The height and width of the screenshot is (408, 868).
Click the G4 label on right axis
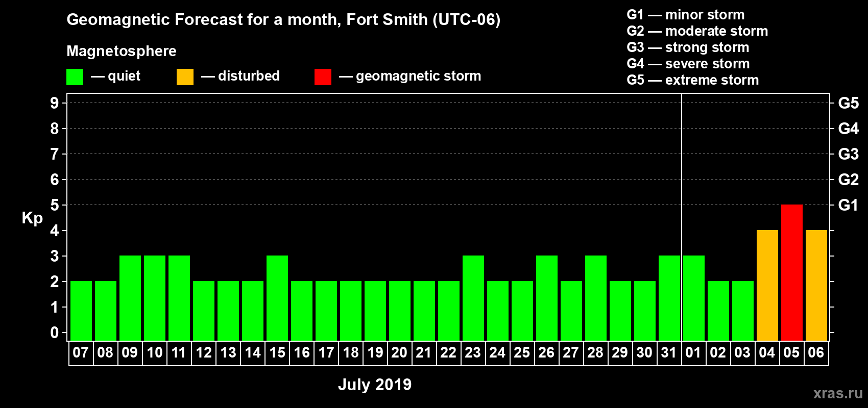[849, 129]
